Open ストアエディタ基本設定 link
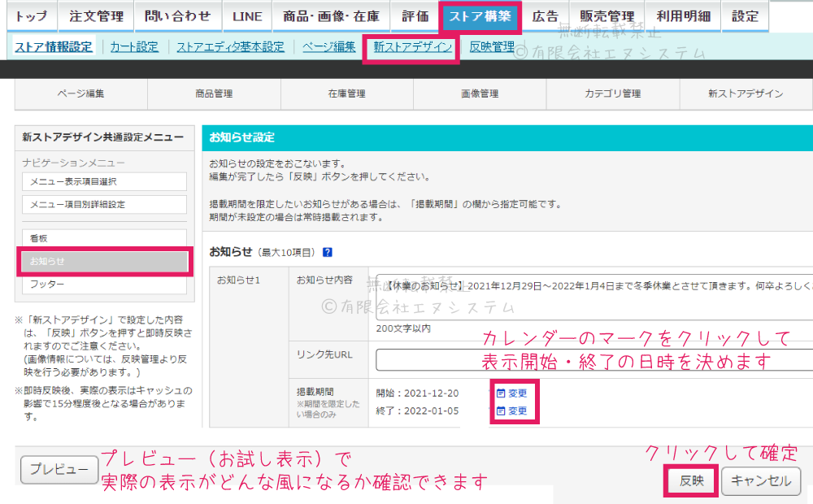 230,46
